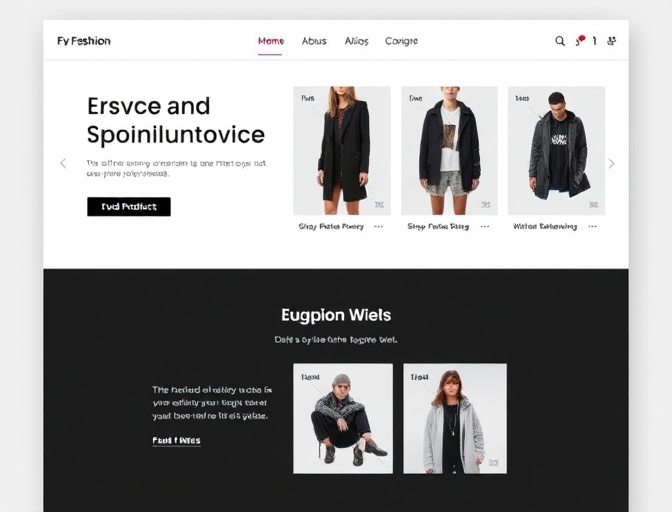Open the Abius navigation menu item

(314, 41)
